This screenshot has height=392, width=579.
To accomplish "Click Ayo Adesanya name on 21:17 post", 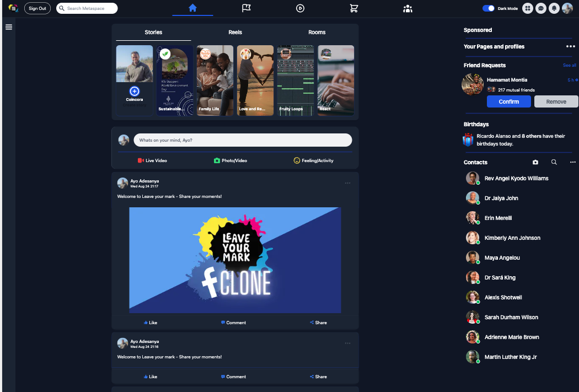I will (x=144, y=181).
